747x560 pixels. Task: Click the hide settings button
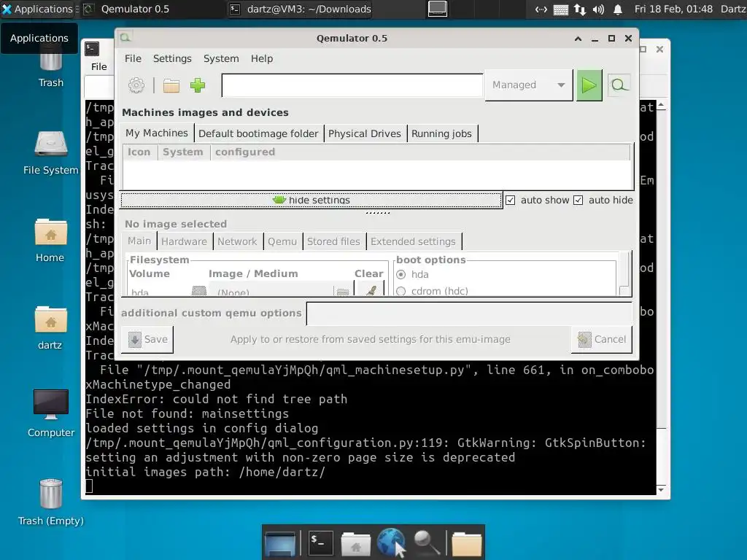pos(311,200)
